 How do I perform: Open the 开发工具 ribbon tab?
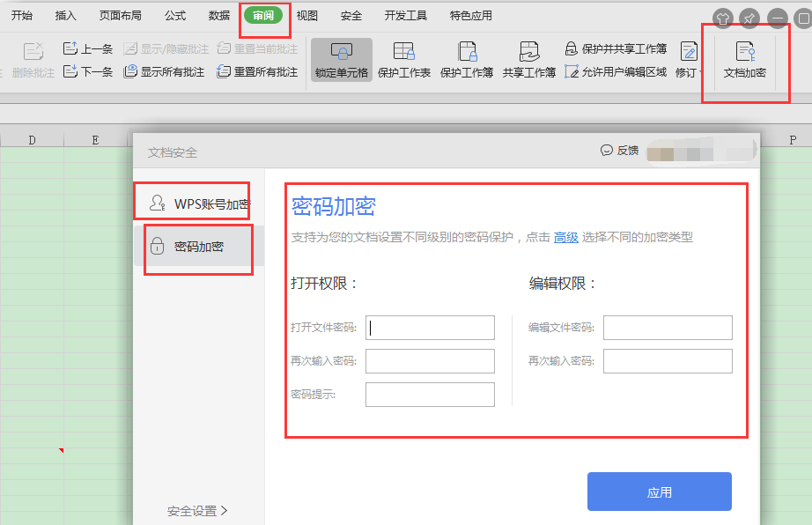(x=406, y=16)
